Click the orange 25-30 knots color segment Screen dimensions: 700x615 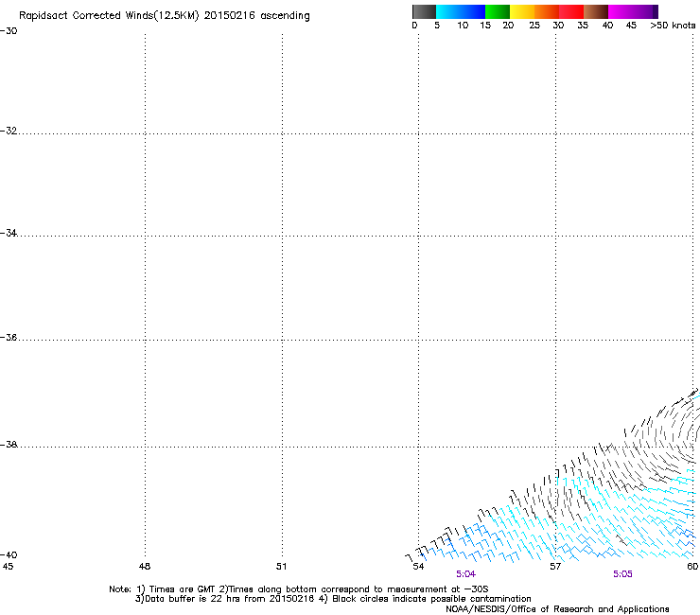click(x=547, y=11)
